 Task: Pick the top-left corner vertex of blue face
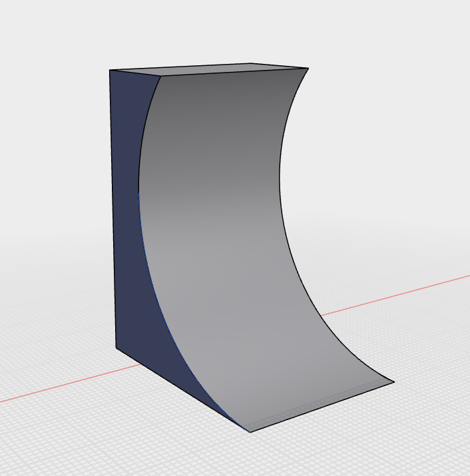click(110, 70)
